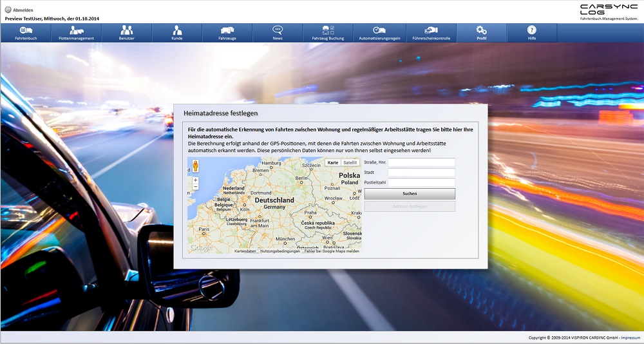Open the News speech bubble
644x344 pixels.
[x=277, y=33]
